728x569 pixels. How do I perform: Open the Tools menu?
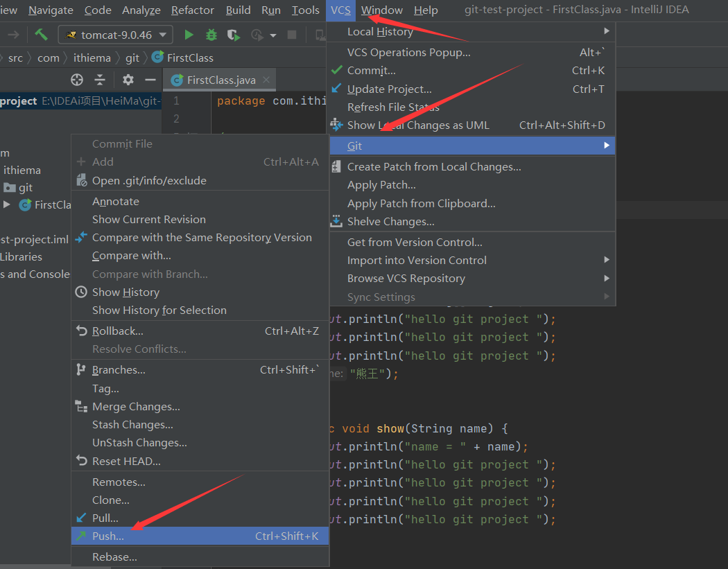coord(305,10)
